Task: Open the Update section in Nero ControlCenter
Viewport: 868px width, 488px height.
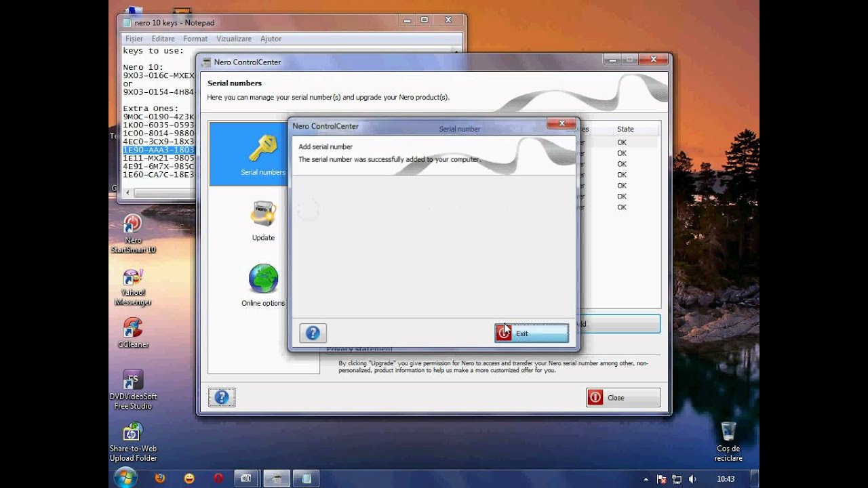Action: [x=263, y=220]
